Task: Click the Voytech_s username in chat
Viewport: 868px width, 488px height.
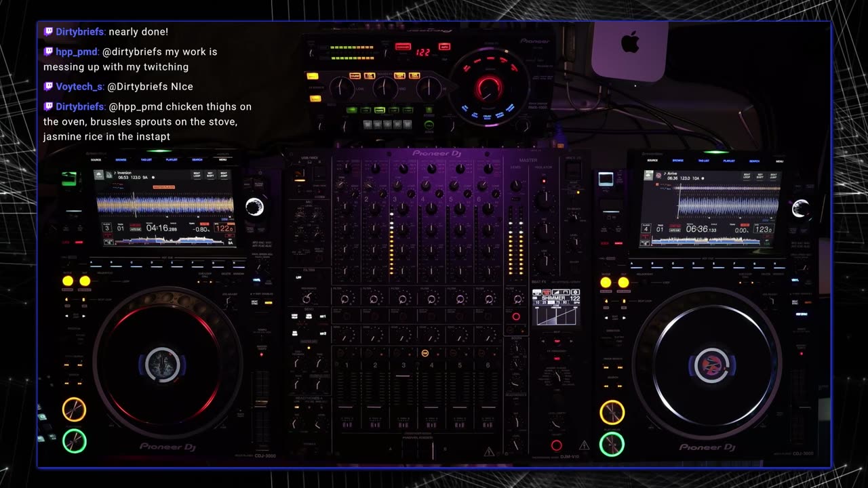Action: (79, 87)
